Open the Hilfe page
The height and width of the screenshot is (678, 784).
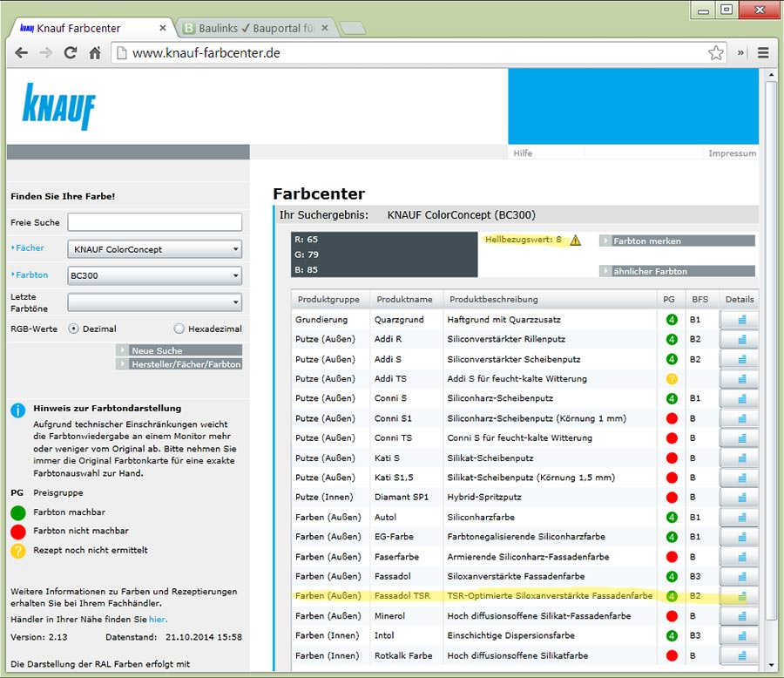pyautogui.click(x=523, y=153)
